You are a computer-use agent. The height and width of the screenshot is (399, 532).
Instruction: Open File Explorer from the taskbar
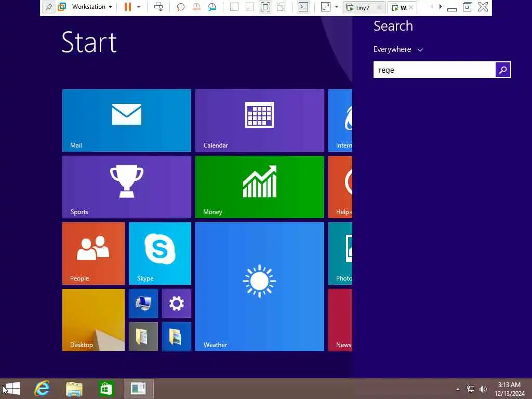(x=74, y=389)
